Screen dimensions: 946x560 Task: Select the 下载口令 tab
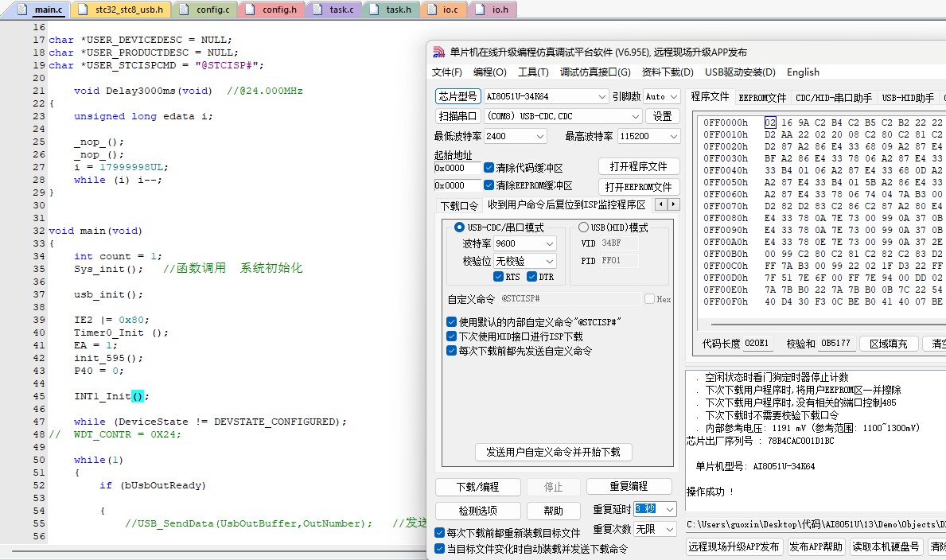tap(459, 206)
